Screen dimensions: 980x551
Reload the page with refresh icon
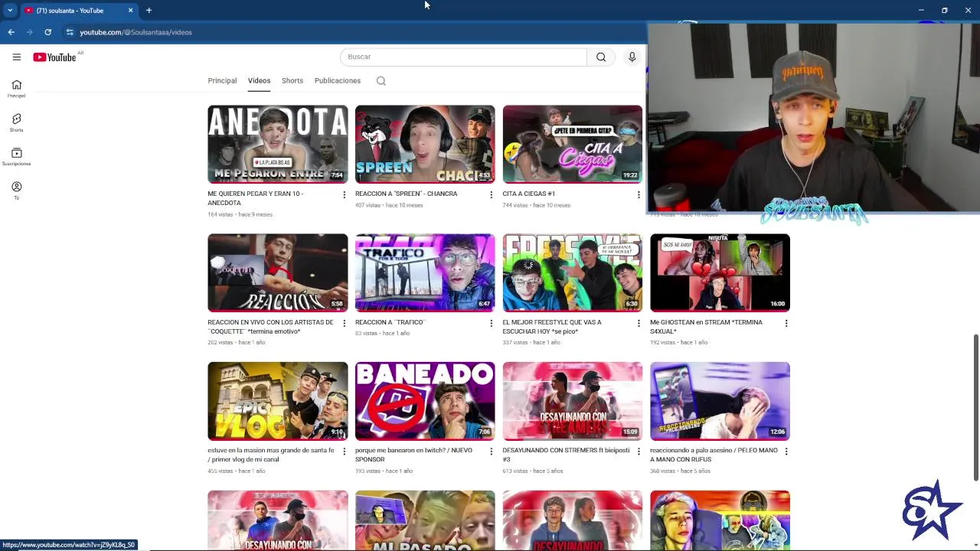tap(47, 32)
